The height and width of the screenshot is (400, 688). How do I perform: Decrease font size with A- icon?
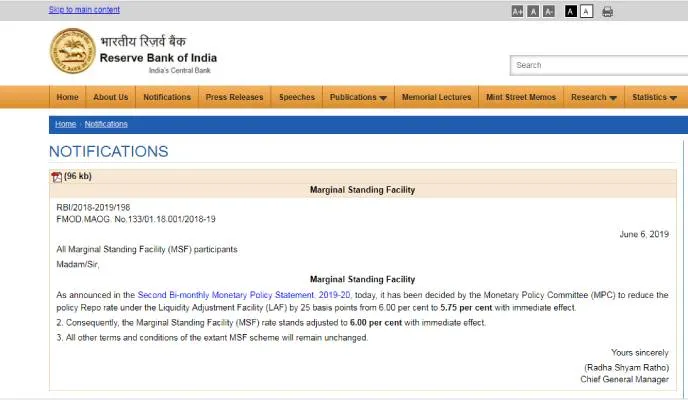[x=549, y=12]
